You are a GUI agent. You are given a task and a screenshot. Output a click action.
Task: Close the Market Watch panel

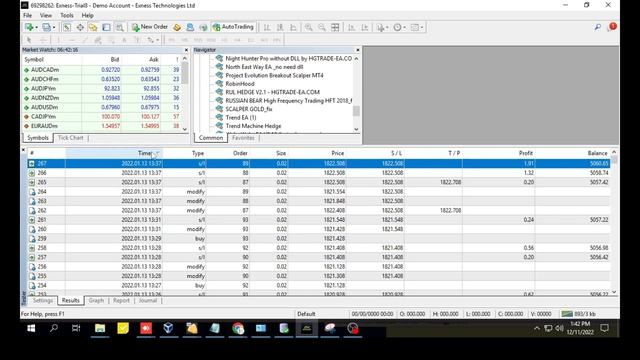coord(186,50)
